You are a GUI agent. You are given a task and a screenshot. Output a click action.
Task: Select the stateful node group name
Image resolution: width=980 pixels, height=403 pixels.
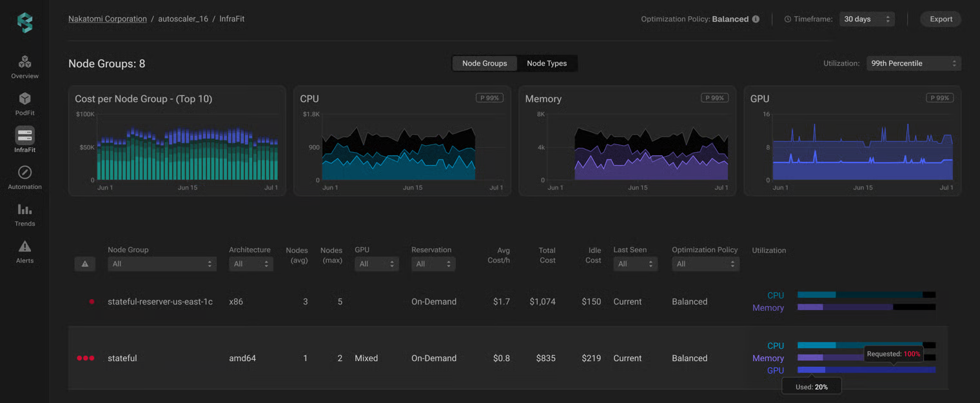coord(122,359)
